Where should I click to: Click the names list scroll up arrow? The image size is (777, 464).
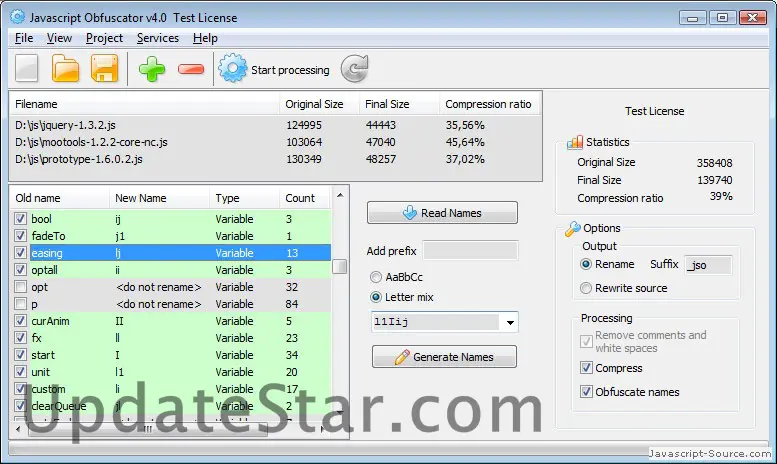click(340, 195)
